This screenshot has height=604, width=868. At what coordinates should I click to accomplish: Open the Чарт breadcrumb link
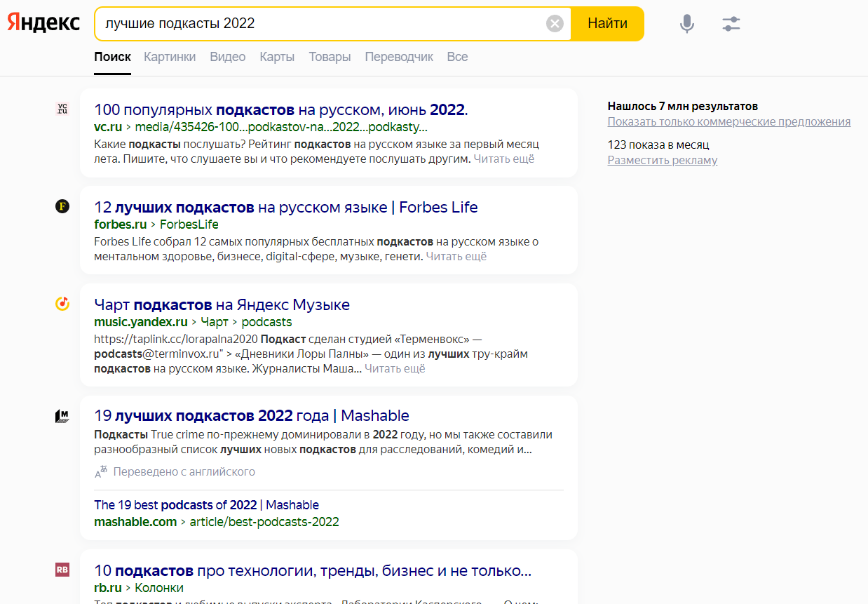pyautogui.click(x=215, y=322)
